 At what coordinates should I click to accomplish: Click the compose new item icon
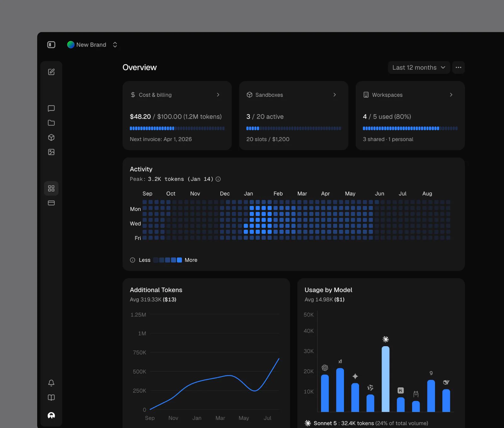[x=51, y=72]
